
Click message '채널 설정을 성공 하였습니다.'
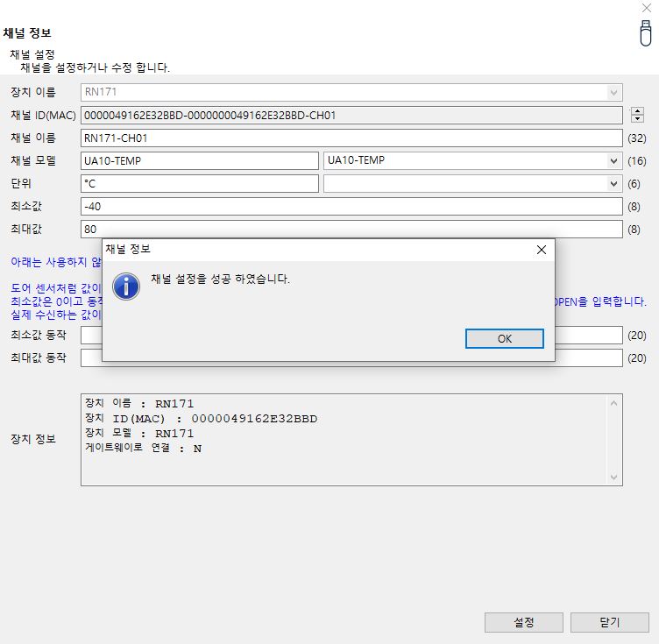[220, 279]
